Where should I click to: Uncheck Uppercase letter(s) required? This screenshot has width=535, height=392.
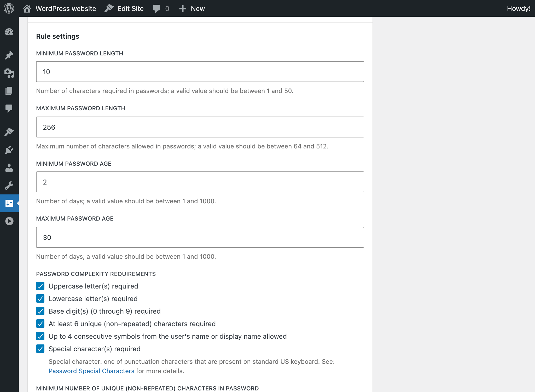click(x=40, y=286)
